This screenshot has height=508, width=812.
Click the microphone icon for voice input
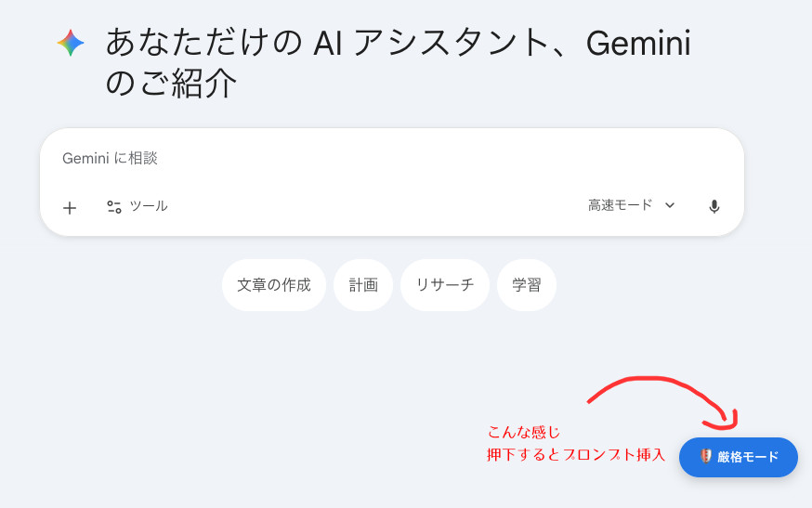pyautogui.click(x=714, y=207)
